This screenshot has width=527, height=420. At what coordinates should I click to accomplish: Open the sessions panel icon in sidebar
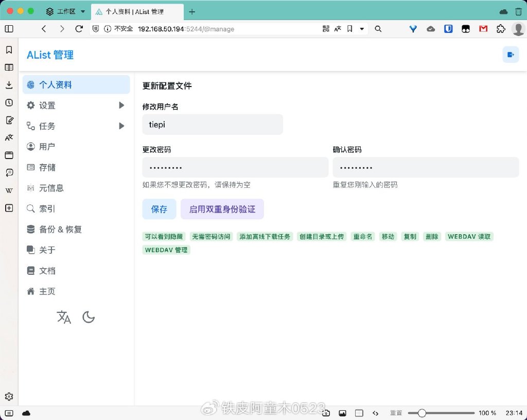tap(9, 173)
